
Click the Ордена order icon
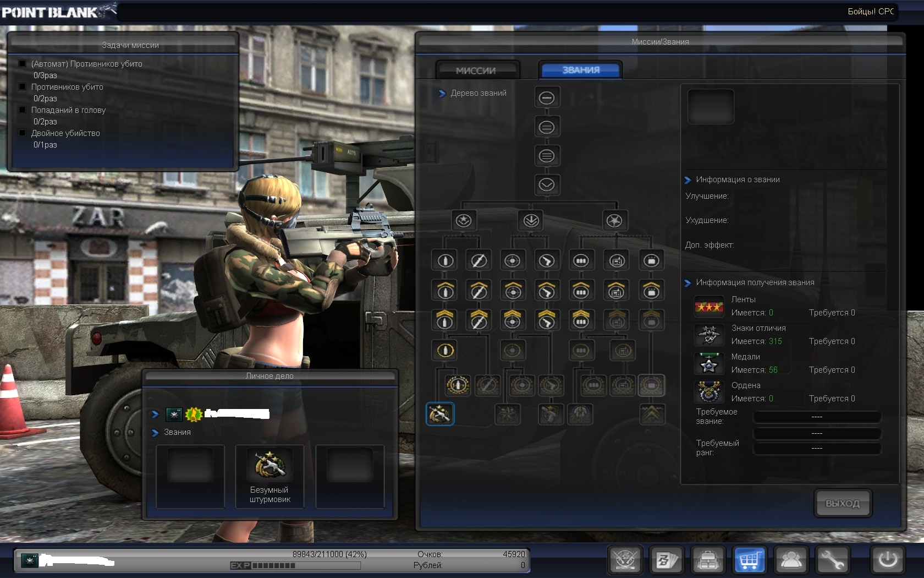click(x=709, y=392)
